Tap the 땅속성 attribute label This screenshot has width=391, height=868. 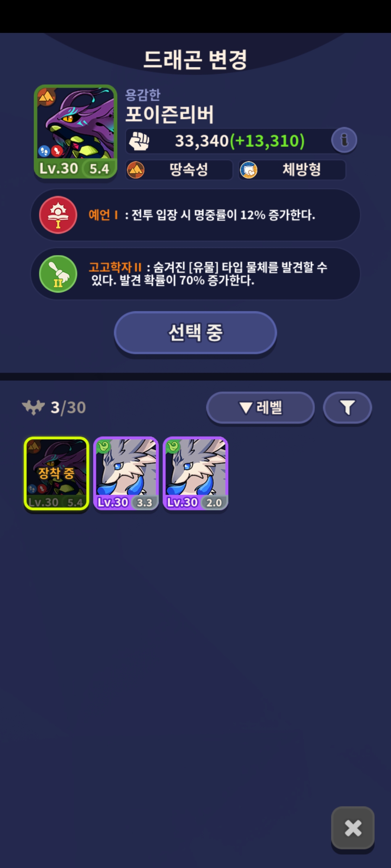(x=189, y=170)
